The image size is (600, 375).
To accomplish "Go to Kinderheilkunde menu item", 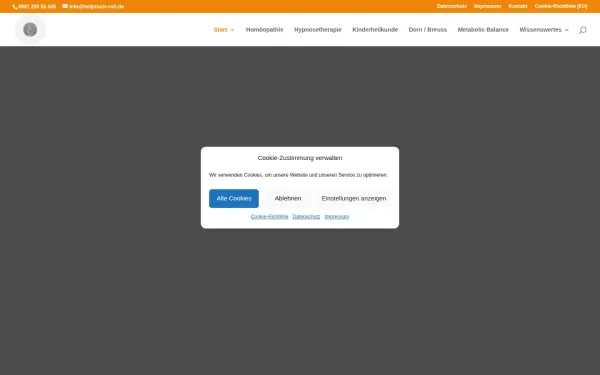I will 375,29.
